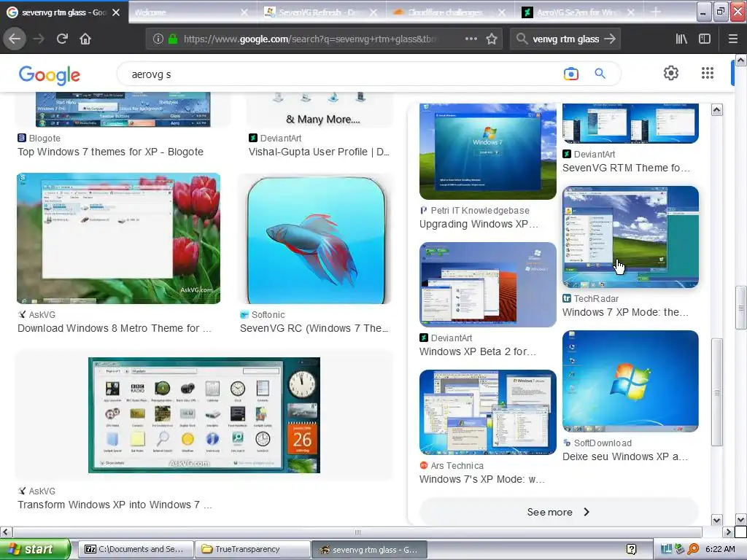Click the blue Google search magnifier

coord(600,74)
